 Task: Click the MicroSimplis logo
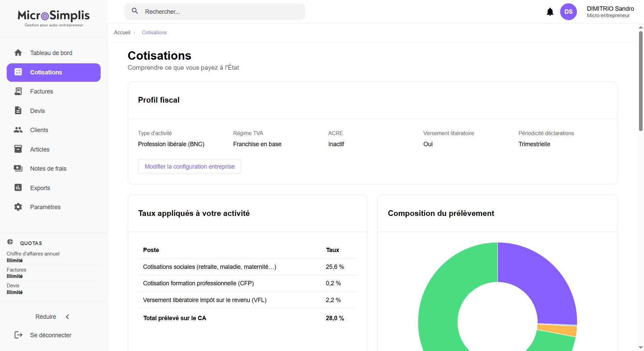click(54, 18)
